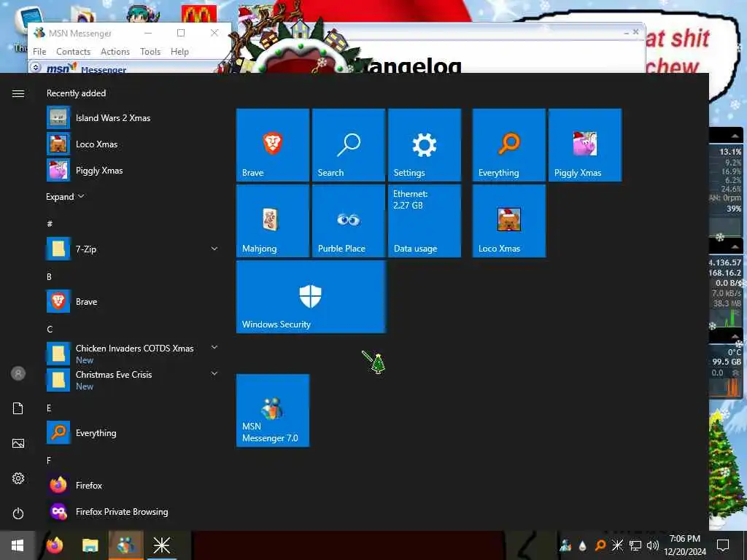Open Pictures from the Start sidebar
Viewport: 747px width, 560px height.
tap(18, 443)
